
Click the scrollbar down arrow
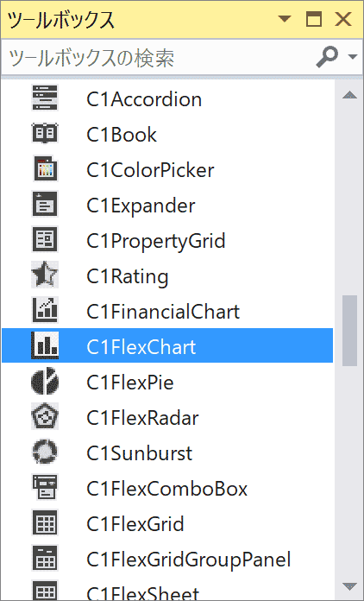[x=349, y=586]
